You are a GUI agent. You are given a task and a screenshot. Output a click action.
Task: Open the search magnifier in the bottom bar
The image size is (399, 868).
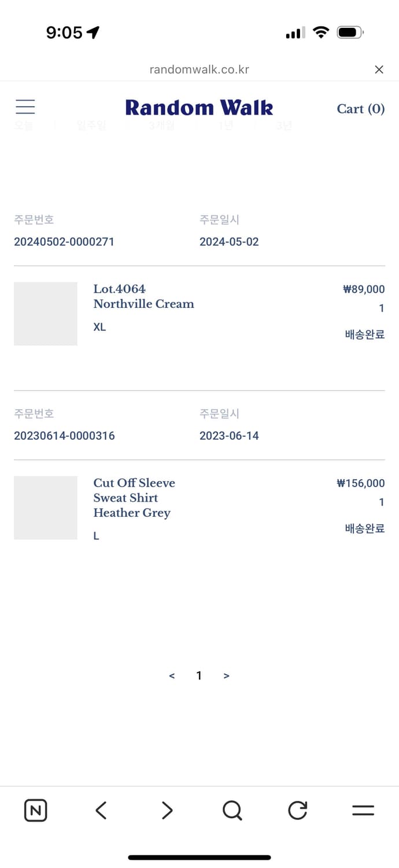click(x=232, y=810)
